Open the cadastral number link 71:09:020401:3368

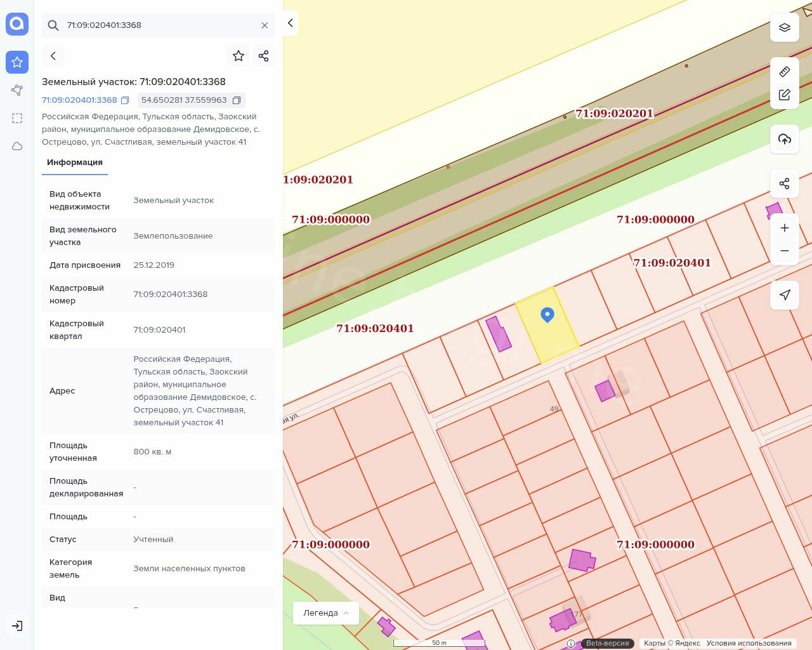point(79,100)
